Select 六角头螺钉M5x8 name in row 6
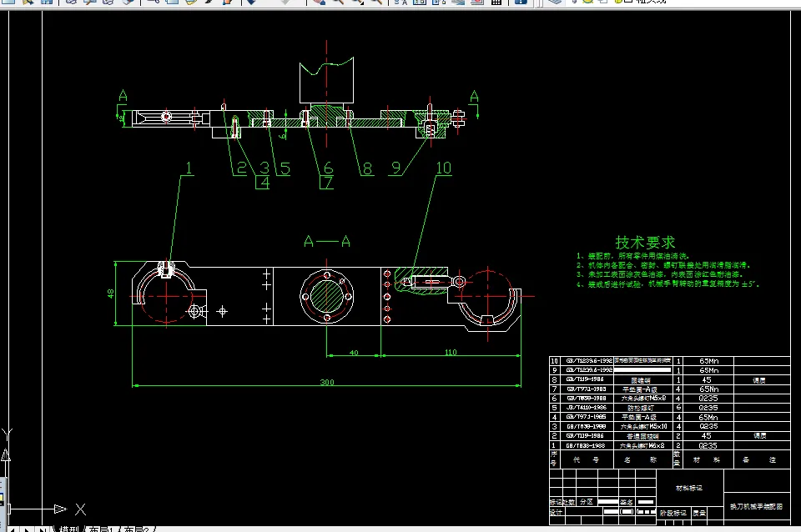801x532 pixels. pos(643,399)
